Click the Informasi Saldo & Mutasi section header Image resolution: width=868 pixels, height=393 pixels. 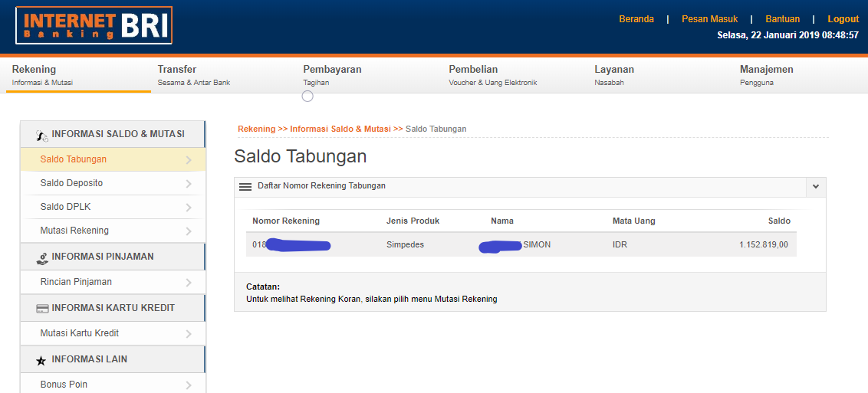[113, 134]
